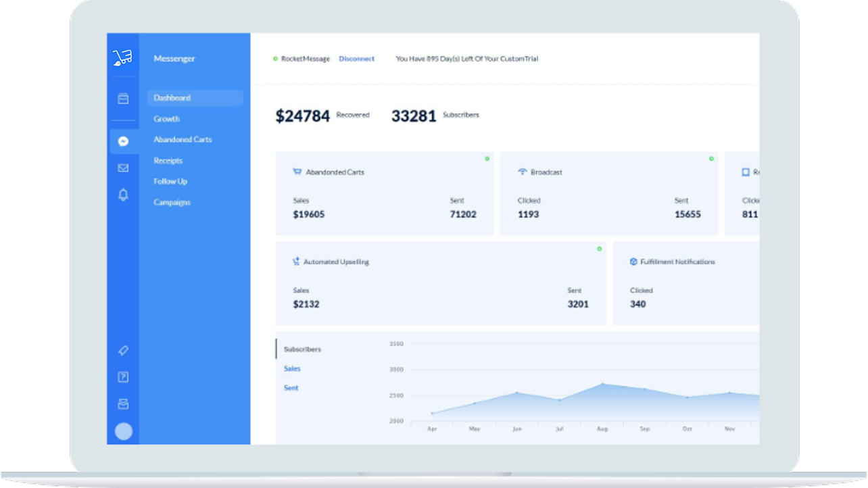Open the email envelope icon in the sidebar
This screenshot has height=488, width=868.
(x=123, y=168)
